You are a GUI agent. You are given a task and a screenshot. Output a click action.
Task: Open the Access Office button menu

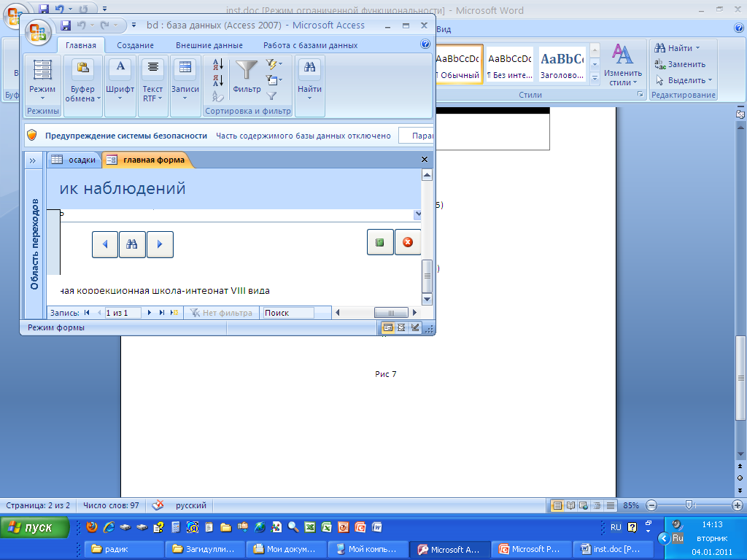point(38,33)
